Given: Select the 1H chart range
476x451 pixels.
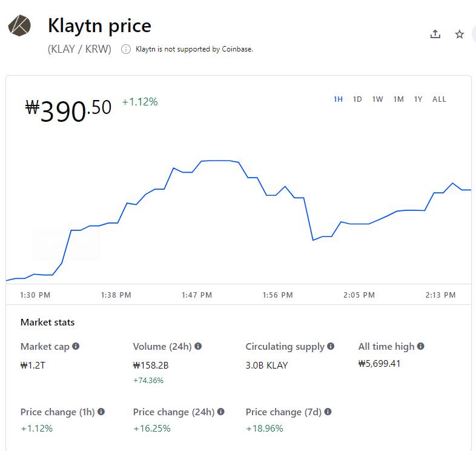Looking at the screenshot, I should 338,99.
